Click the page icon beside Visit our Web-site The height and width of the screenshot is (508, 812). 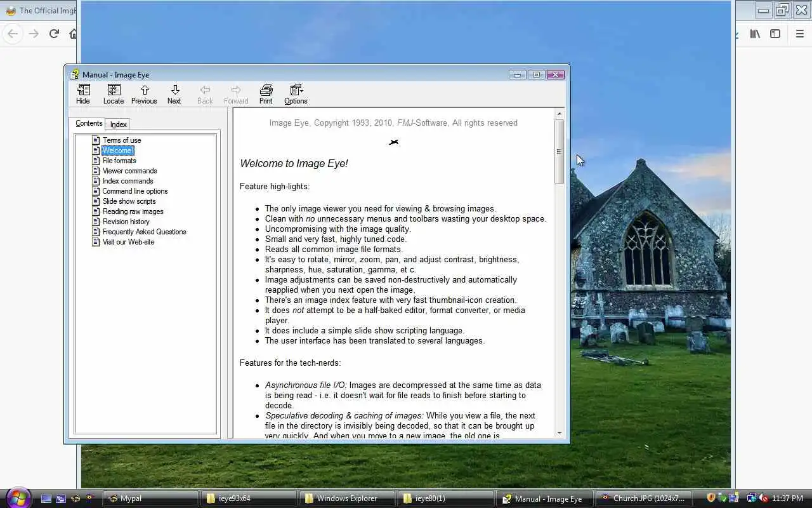click(96, 242)
